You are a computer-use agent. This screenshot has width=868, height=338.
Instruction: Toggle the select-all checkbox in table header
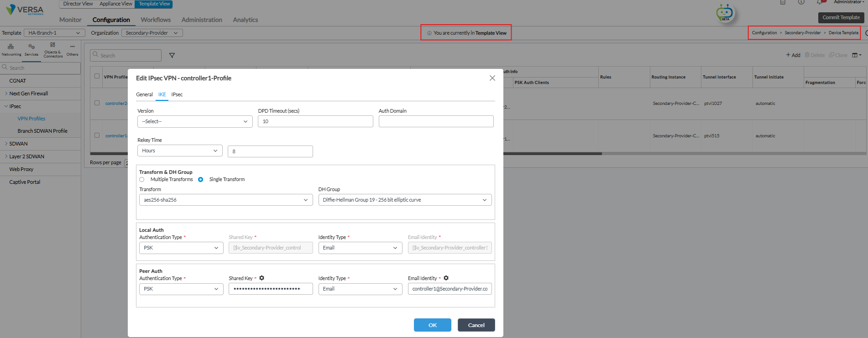point(97,76)
